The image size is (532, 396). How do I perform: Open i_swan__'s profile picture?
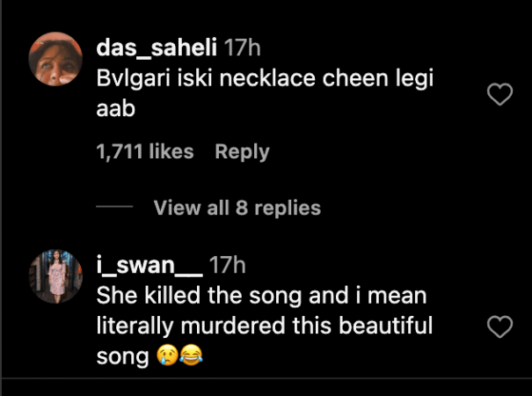pos(56,275)
